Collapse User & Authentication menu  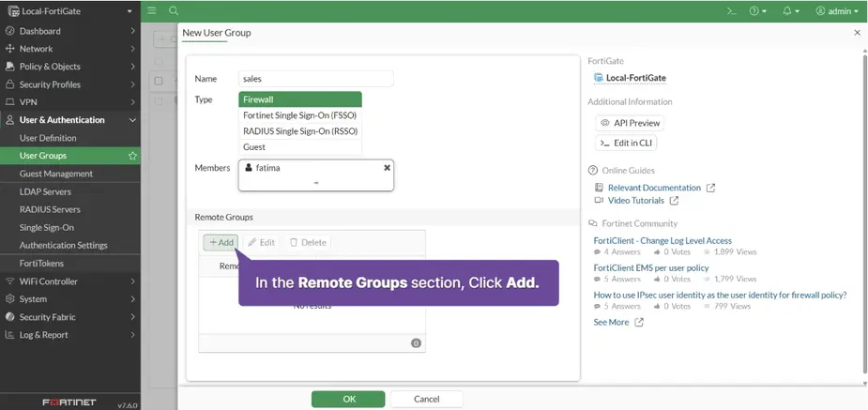click(x=70, y=120)
